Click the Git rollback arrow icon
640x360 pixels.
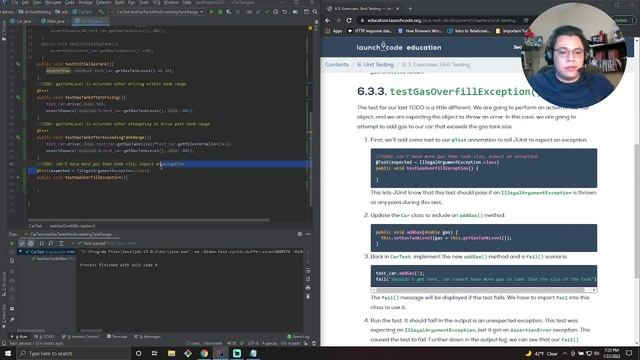point(284,12)
